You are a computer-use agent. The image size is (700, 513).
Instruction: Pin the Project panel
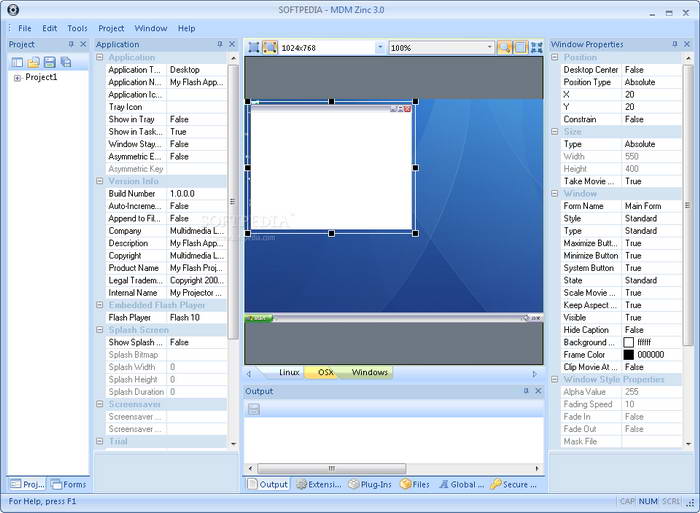pos(71,44)
